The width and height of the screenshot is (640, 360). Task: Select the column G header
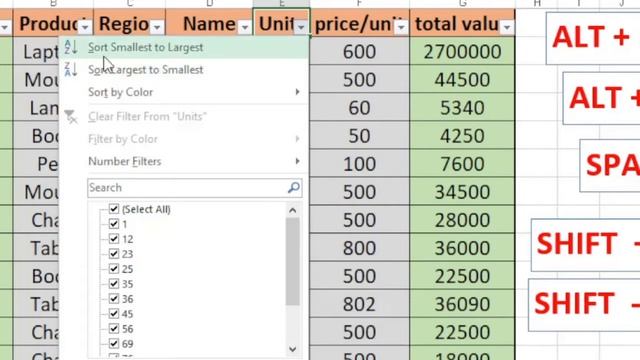point(462,4)
